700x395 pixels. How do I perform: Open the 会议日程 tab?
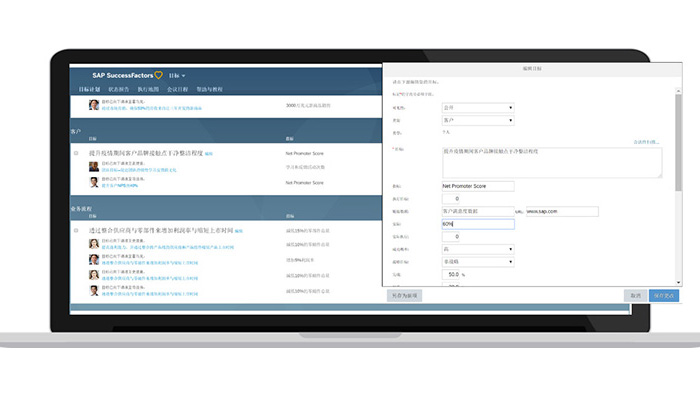[177, 89]
